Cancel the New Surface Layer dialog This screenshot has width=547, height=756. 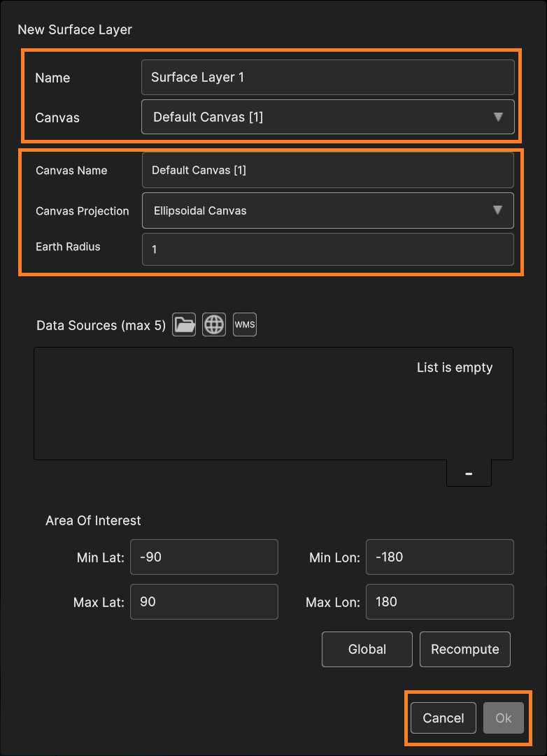(x=443, y=718)
